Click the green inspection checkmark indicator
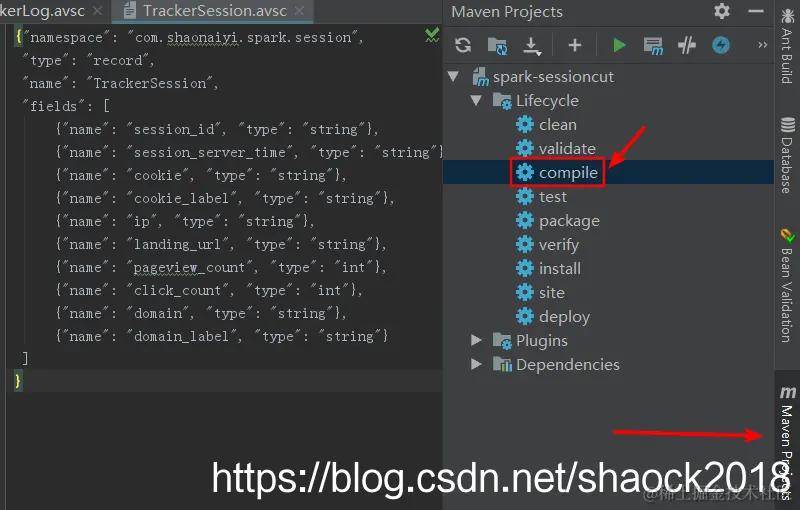Viewport: 800px width, 510px height. (x=432, y=35)
